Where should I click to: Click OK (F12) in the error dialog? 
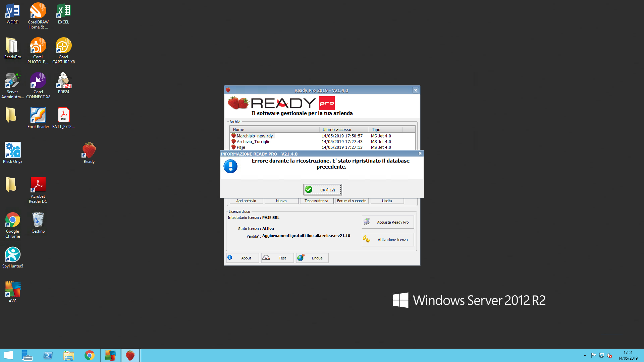[x=322, y=190]
